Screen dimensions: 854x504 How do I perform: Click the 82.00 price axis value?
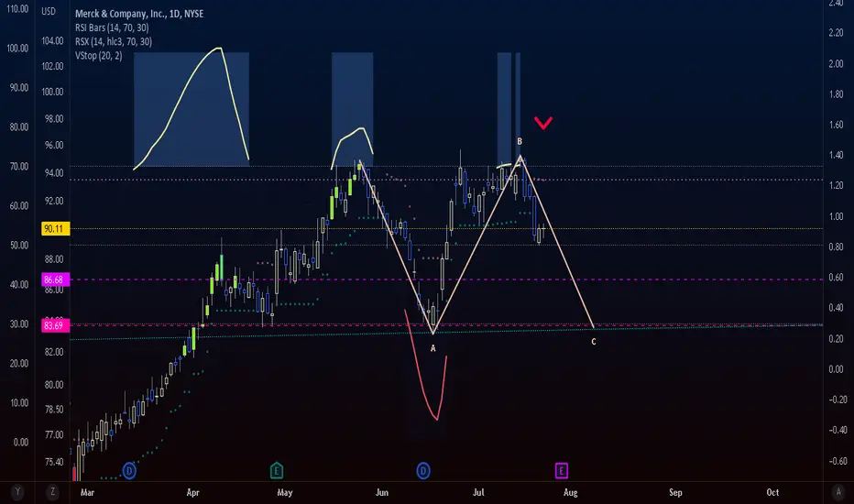click(53, 352)
